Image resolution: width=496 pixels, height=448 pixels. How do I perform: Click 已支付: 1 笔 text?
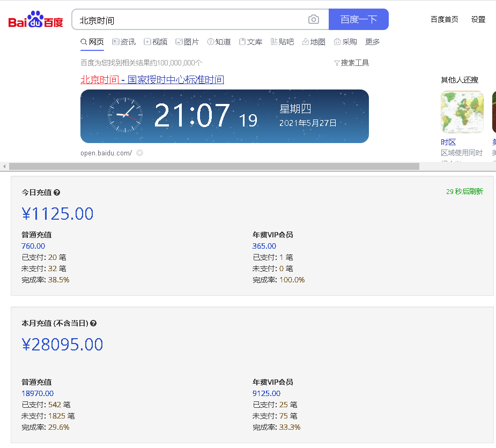273,257
